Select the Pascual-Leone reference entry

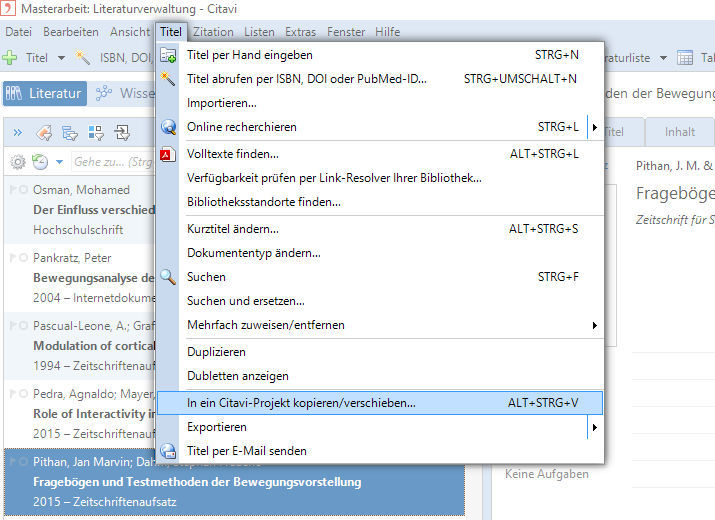[x=80, y=346]
